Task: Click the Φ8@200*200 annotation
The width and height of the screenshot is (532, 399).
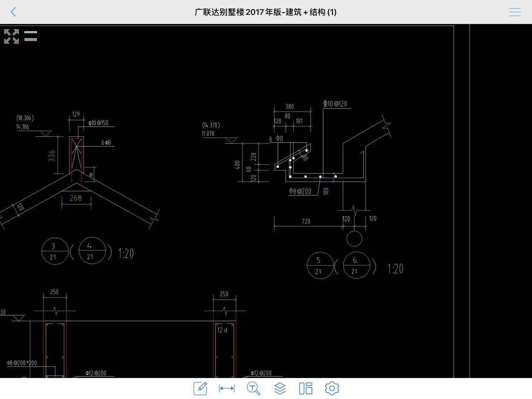Action: coord(22,363)
